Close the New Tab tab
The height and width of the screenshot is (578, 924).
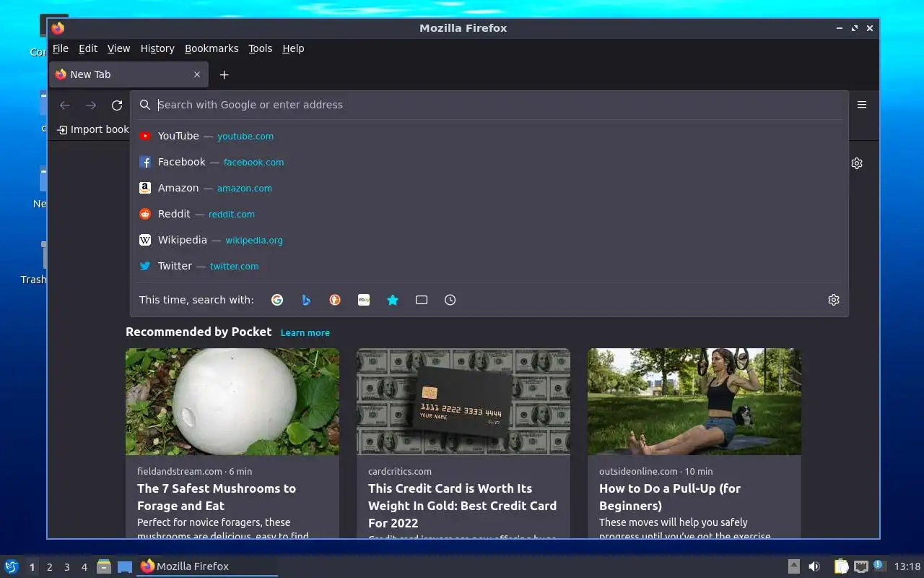197,74
